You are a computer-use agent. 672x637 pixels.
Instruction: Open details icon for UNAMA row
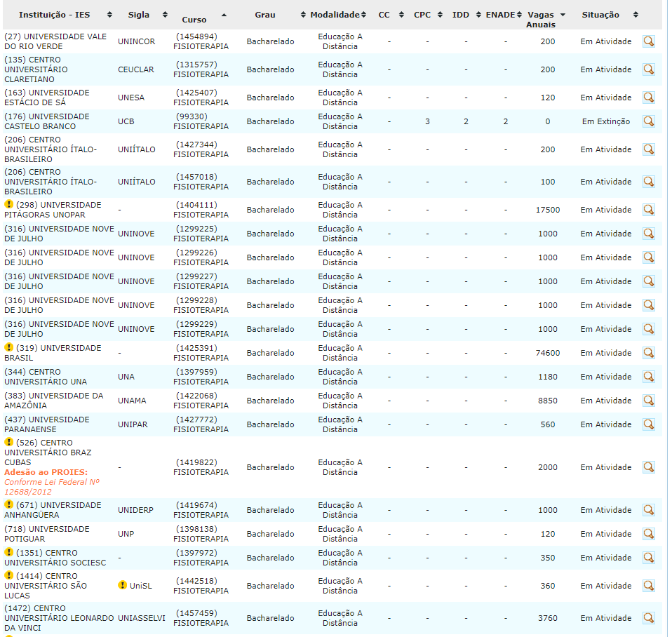point(648,401)
